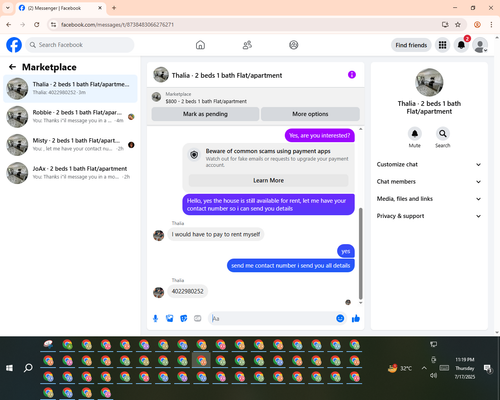The height and width of the screenshot is (400, 500).
Task: Open Thalia conversation in the list
Action: point(70,88)
